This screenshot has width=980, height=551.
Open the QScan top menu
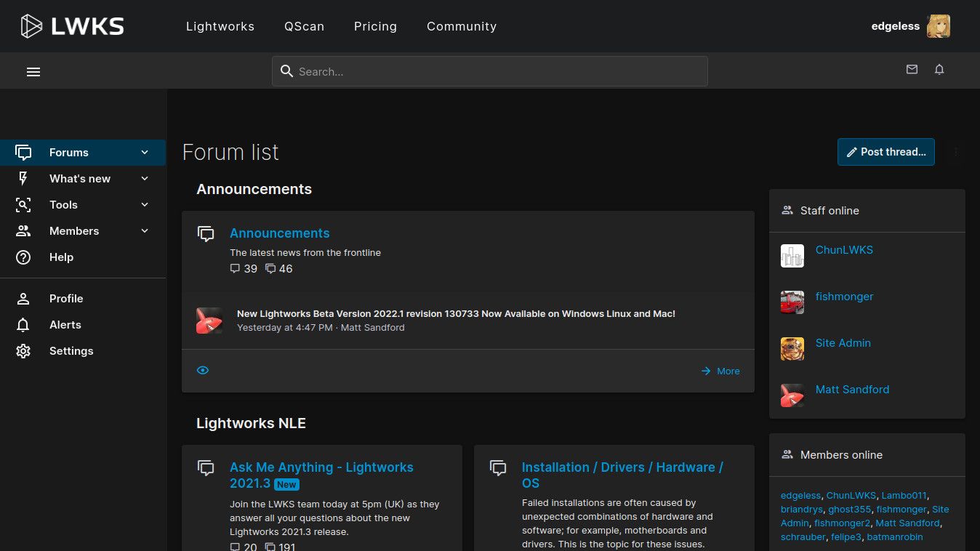304,26
